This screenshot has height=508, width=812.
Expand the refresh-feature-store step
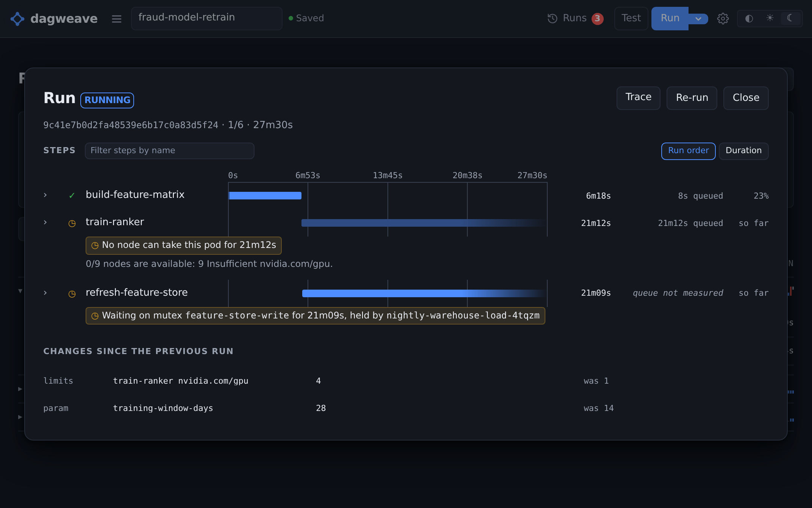45,293
